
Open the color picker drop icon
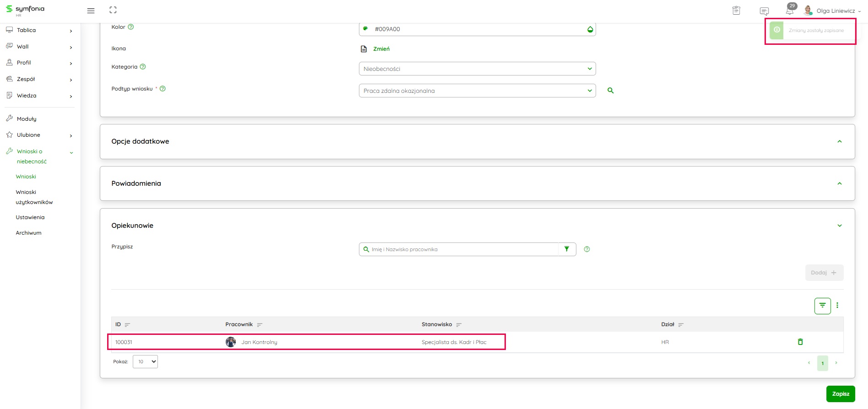click(590, 29)
